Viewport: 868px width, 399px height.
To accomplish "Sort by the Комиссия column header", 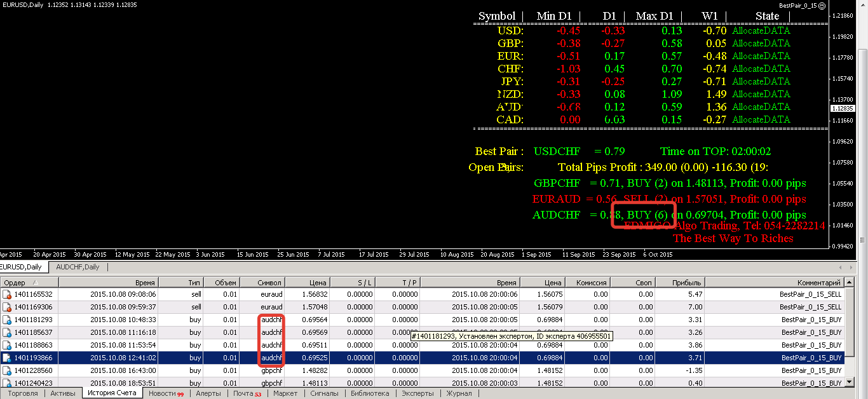I will (588, 282).
